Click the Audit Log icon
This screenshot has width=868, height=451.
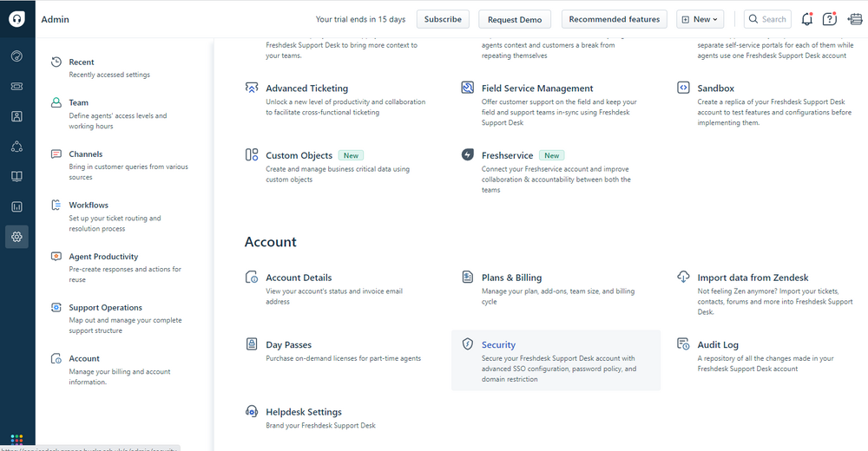pos(684,344)
